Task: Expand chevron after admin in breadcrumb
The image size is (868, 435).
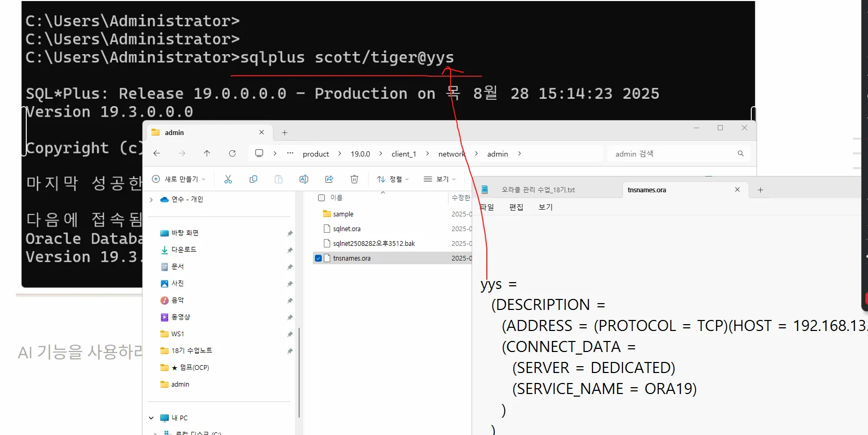Action: pyautogui.click(x=519, y=153)
